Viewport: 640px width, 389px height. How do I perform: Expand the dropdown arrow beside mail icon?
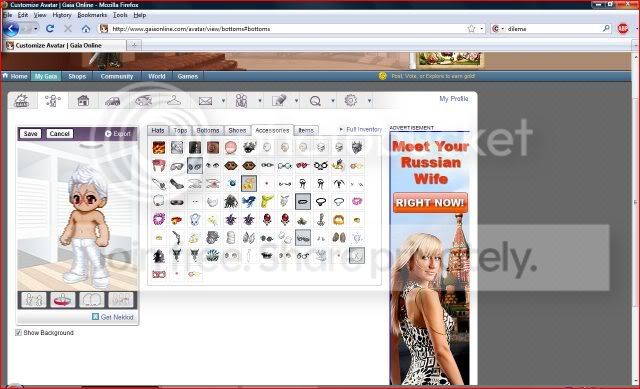click(223, 101)
